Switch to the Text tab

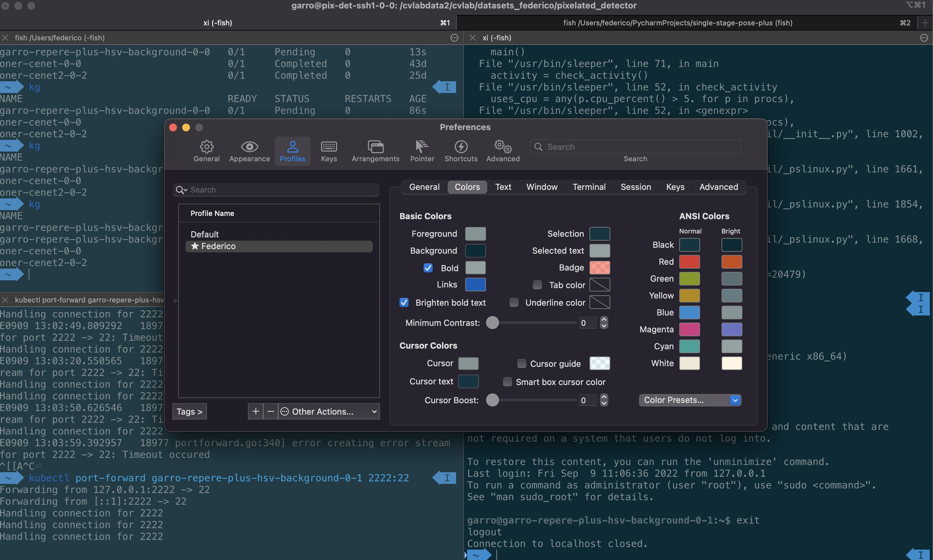(x=503, y=187)
